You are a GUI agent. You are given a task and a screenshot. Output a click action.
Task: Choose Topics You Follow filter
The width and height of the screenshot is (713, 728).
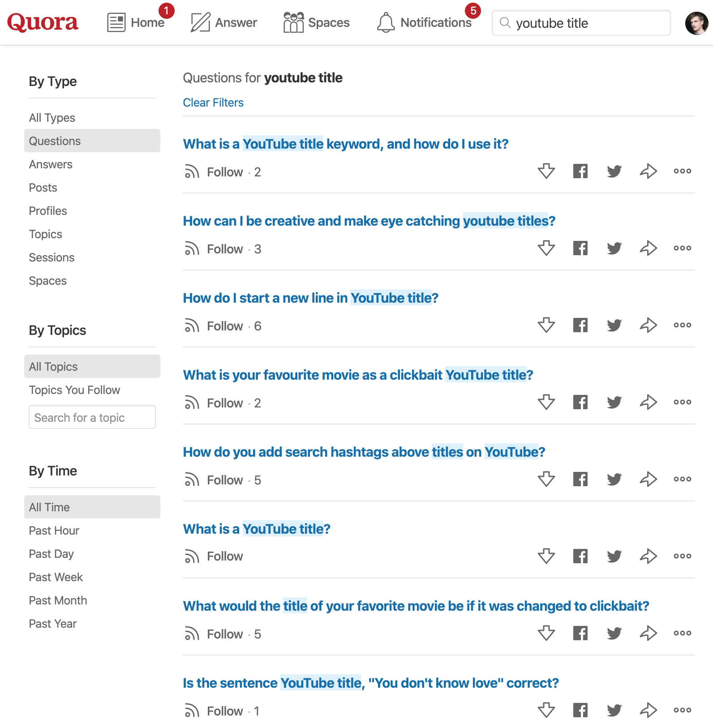pos(74,390)
